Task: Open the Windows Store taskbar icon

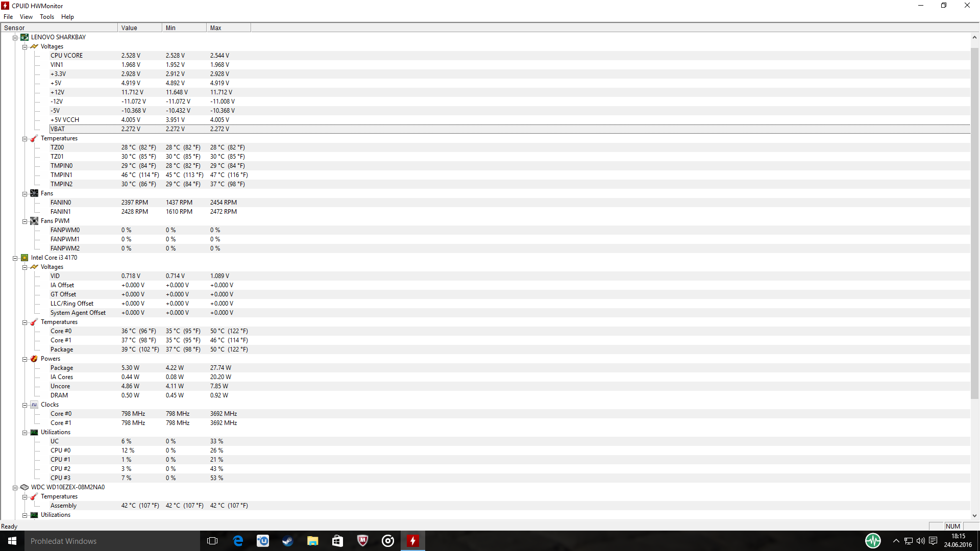Action: coord(338,541)
